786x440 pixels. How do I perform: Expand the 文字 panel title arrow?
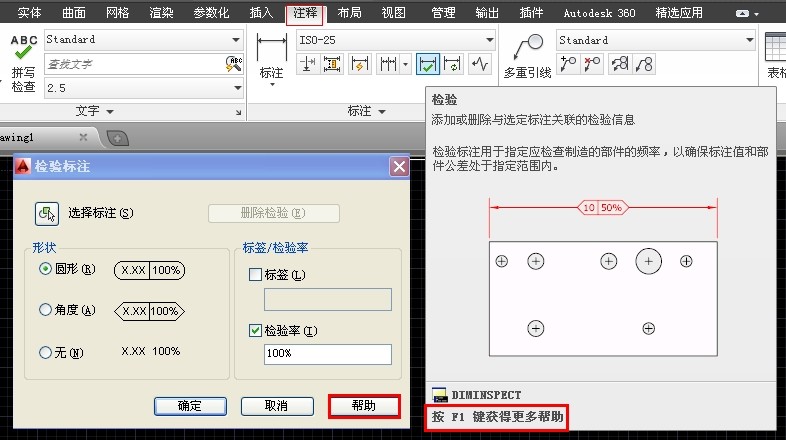(110, 112)
